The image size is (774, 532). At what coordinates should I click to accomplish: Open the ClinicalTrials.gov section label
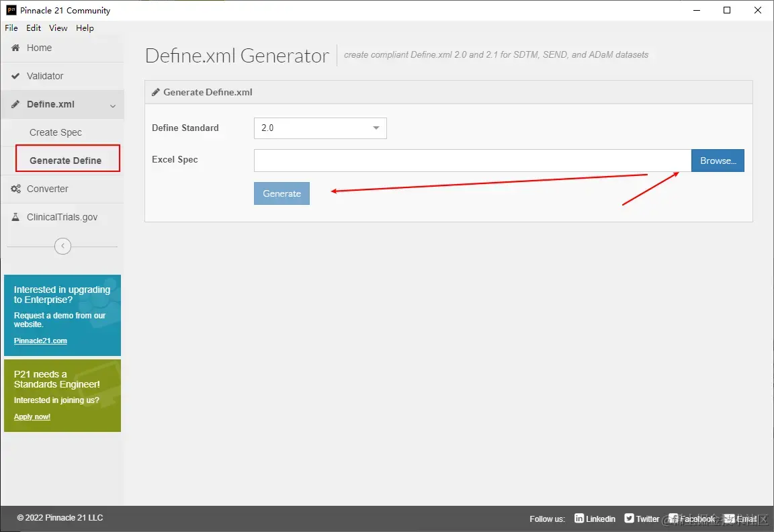[62, 217]
